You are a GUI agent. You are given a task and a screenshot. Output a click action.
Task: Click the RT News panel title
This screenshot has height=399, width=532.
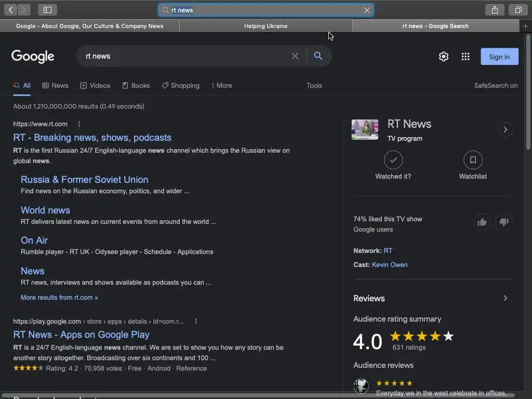click(409, 124)
